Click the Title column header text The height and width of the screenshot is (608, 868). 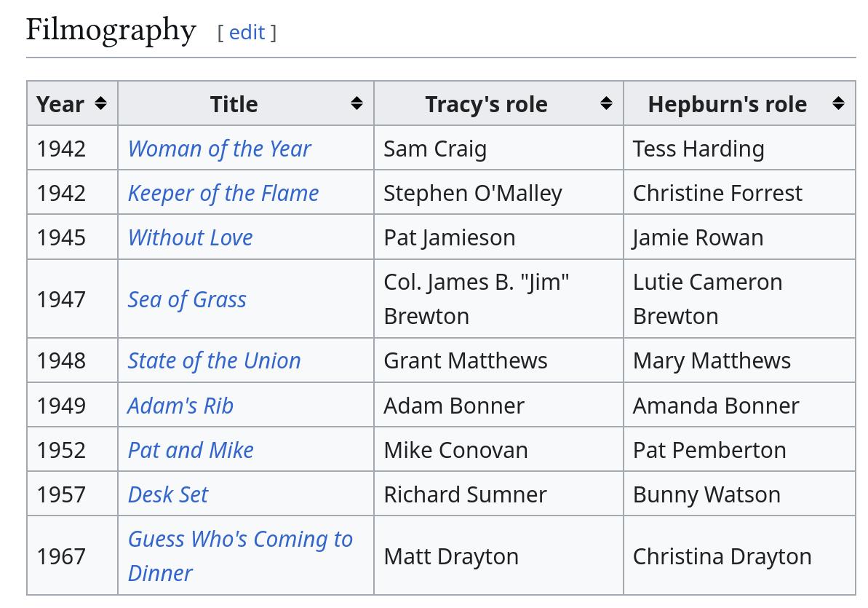click(234, 104)
